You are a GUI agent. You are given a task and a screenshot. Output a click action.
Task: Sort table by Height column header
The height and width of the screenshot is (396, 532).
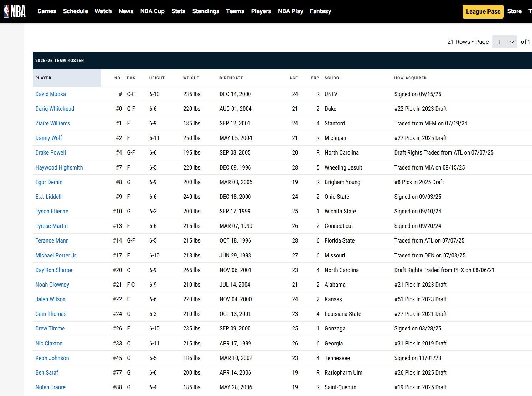157,78
